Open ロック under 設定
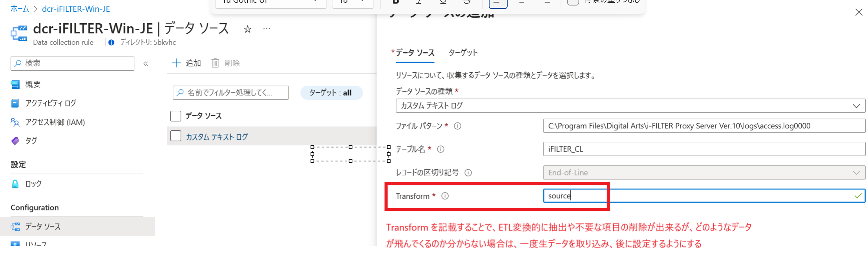Screen dimensions: 868x260 33,184
